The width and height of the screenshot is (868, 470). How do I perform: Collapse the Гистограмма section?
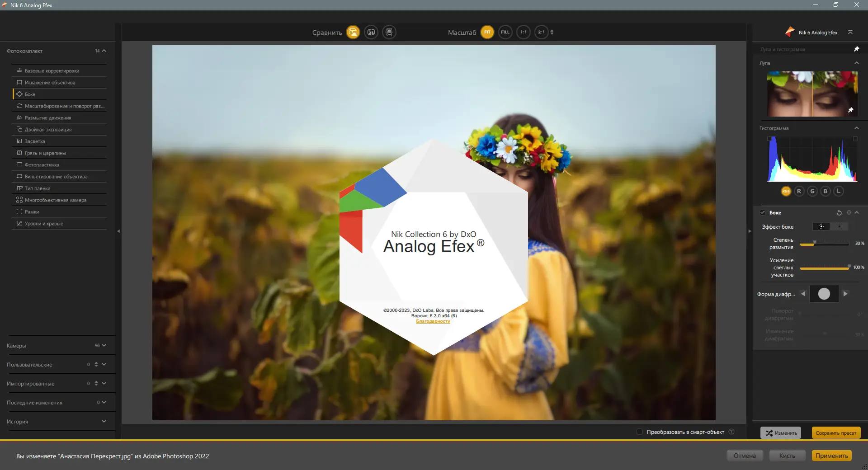pyautogui.click(x=856, y=128)
